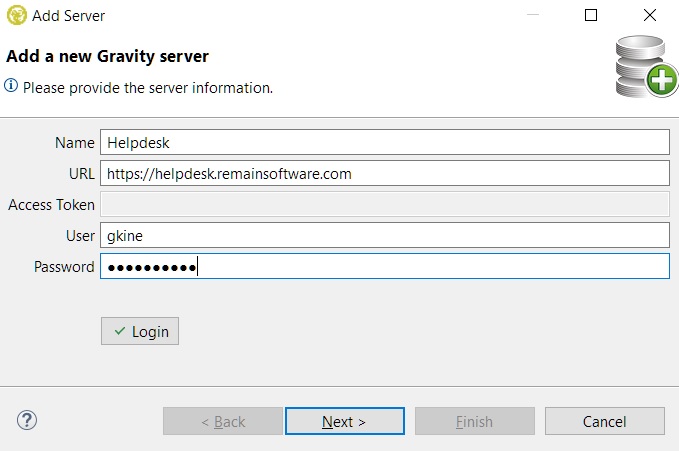
Task: Click the Finish button
Action: coord(474,421)
